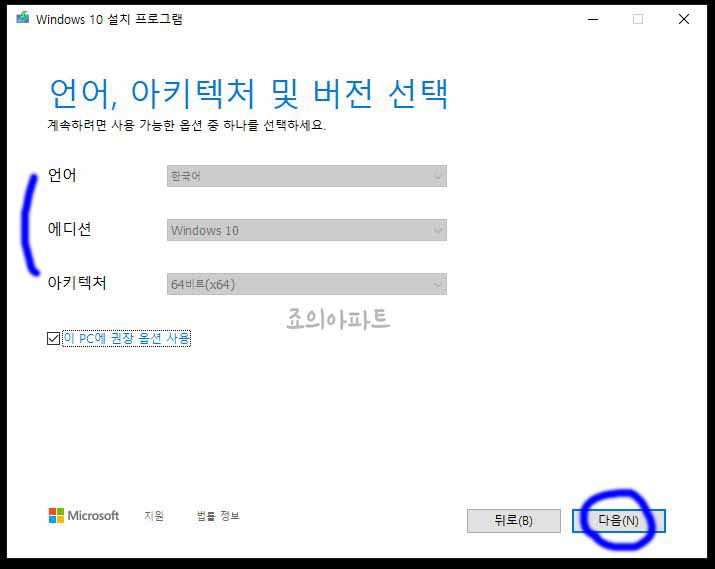Click the '에디션' label

pyautogui.click(x=69, y=228)
